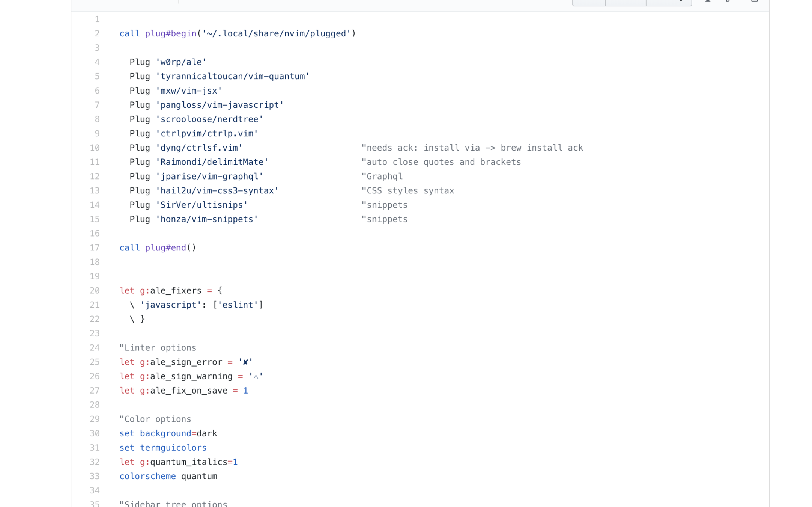This screenshot has width=812, height=507.
Task: Click line number 17
Action: point(95,248)
